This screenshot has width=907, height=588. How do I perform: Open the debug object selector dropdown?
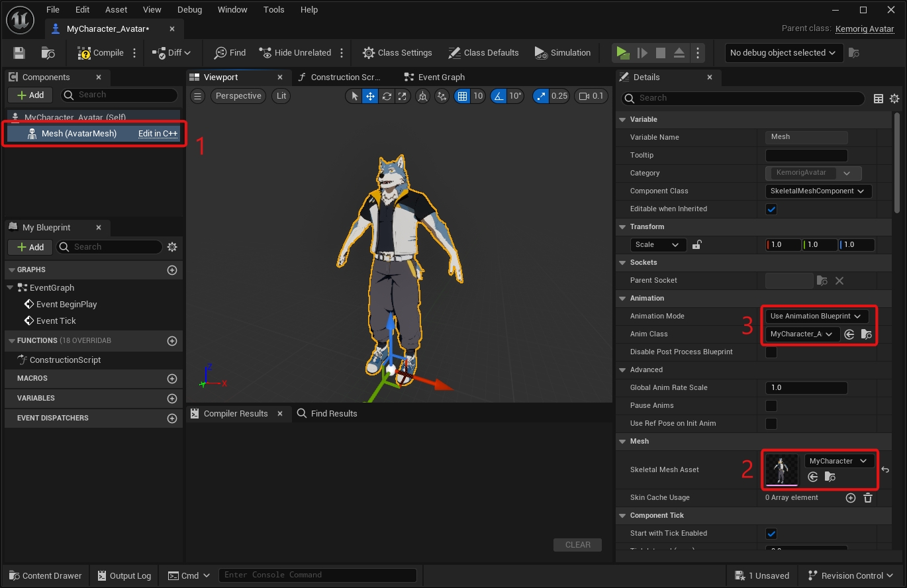pyautogui.click(x=783, y=53)
